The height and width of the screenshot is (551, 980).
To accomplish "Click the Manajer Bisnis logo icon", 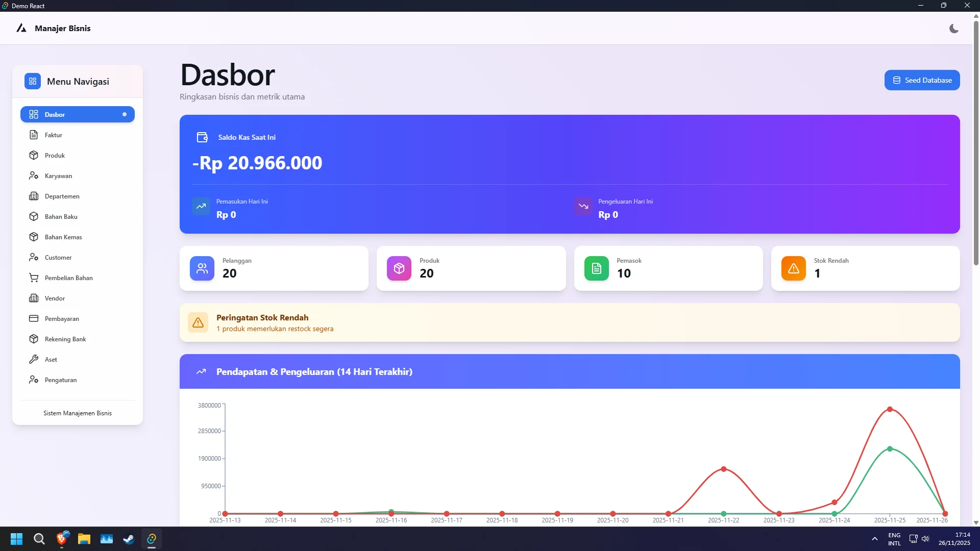I will (x=21, y=28).
